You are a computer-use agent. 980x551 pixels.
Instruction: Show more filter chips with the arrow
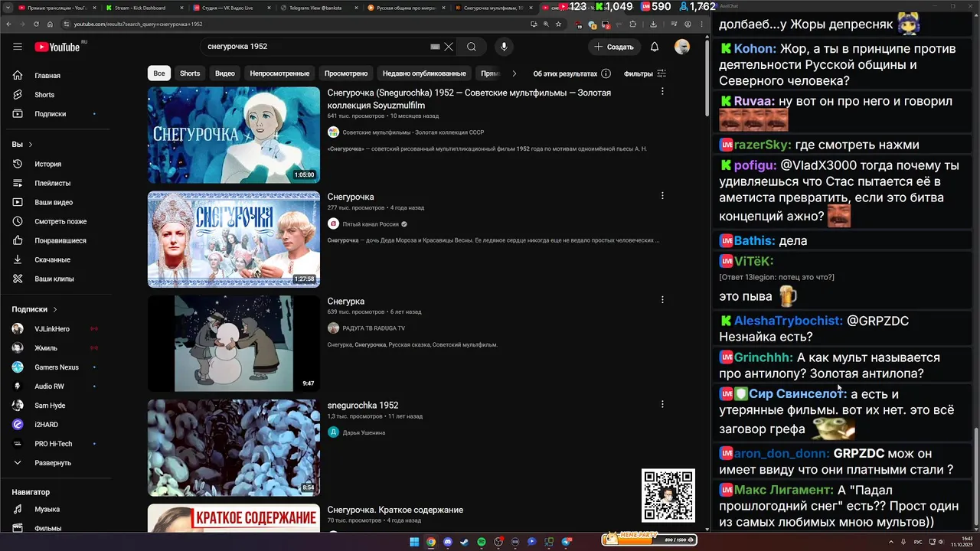[514, 73]
